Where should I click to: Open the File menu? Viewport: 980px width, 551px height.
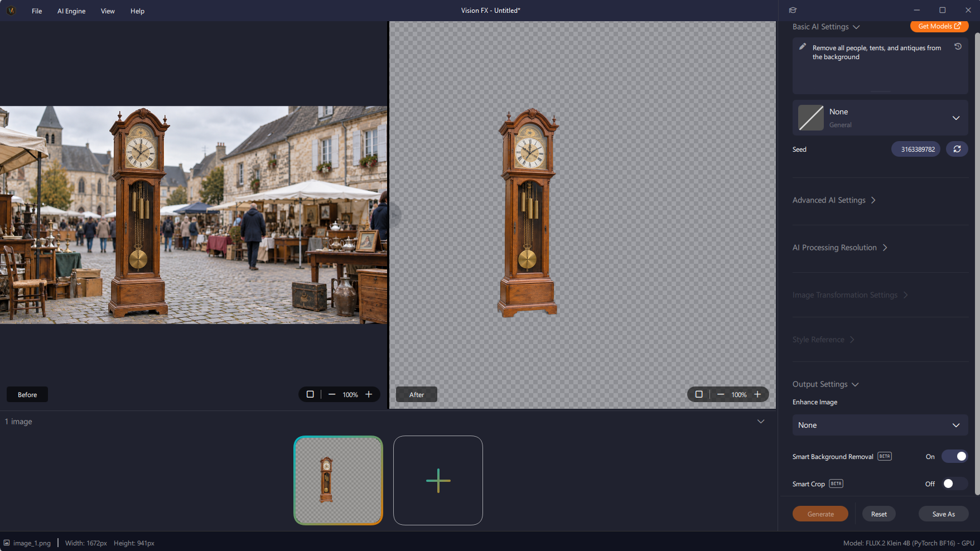click(x=37, y=11)
